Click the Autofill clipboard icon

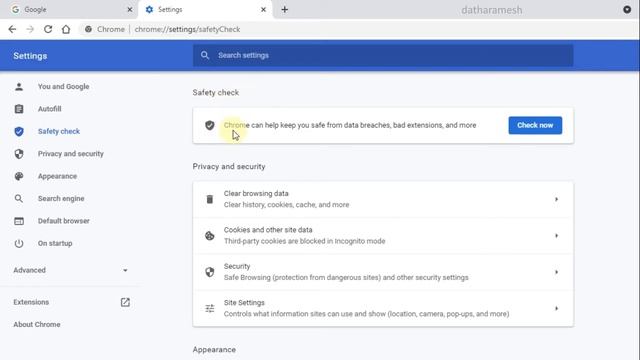click(x=19, y=109)
